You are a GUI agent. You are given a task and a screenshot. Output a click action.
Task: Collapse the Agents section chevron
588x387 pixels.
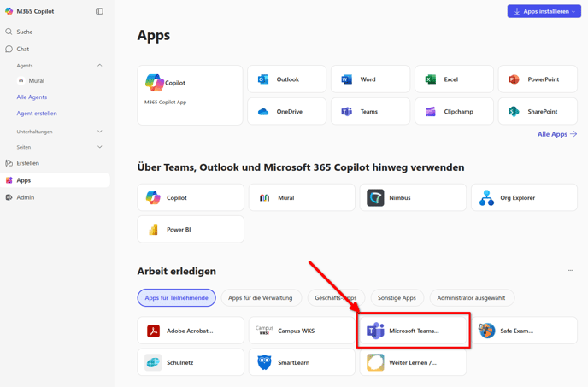pyautogui.click(x=100, y=65)
